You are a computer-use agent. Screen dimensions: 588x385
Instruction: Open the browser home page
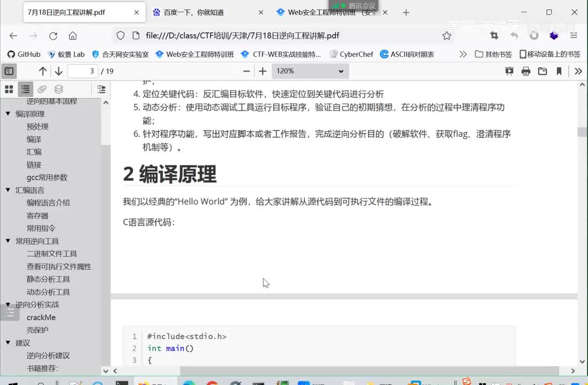coord(73,36)
